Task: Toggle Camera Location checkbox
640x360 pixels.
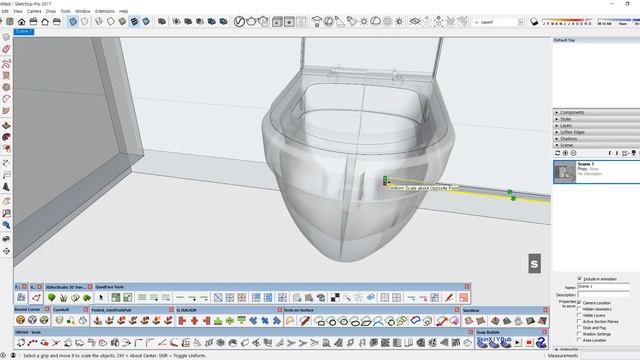Action: [579, 302]
